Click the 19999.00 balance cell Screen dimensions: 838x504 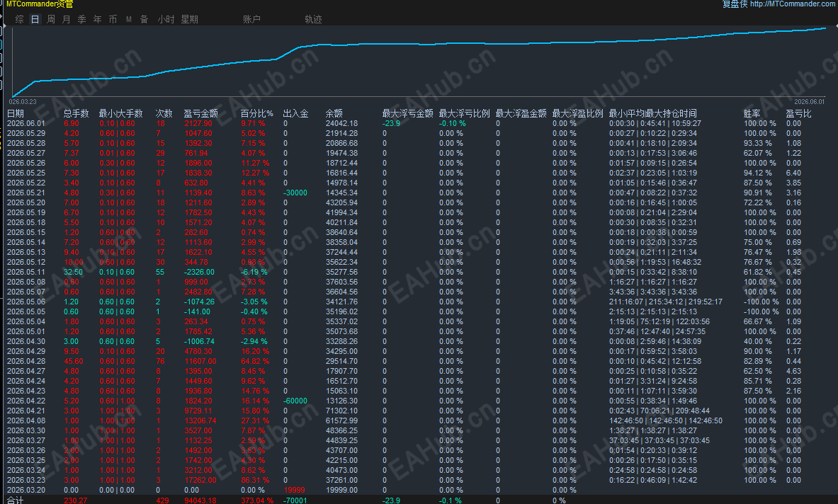341,490
